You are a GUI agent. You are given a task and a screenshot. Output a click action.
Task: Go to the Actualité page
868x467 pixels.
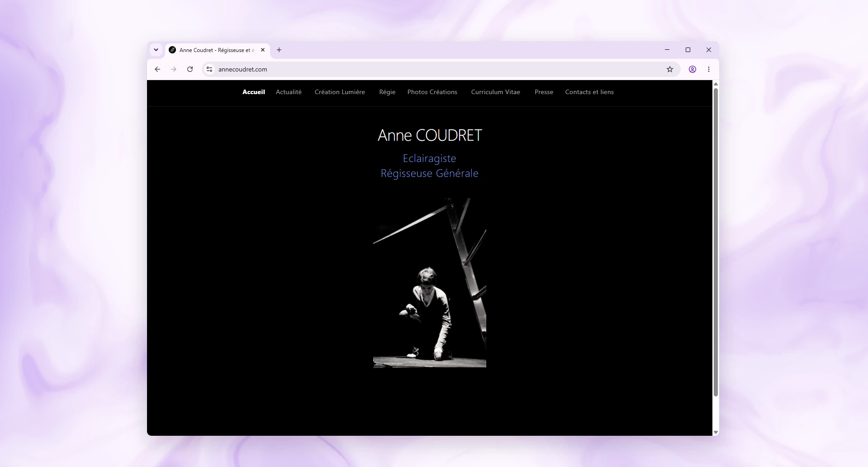pos(289,92)
